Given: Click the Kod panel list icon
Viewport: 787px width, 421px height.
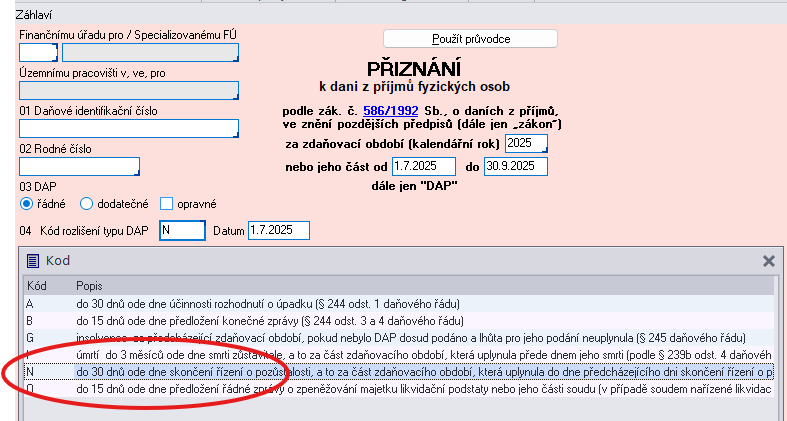Looking at the screenshot, I should (32, 261).
